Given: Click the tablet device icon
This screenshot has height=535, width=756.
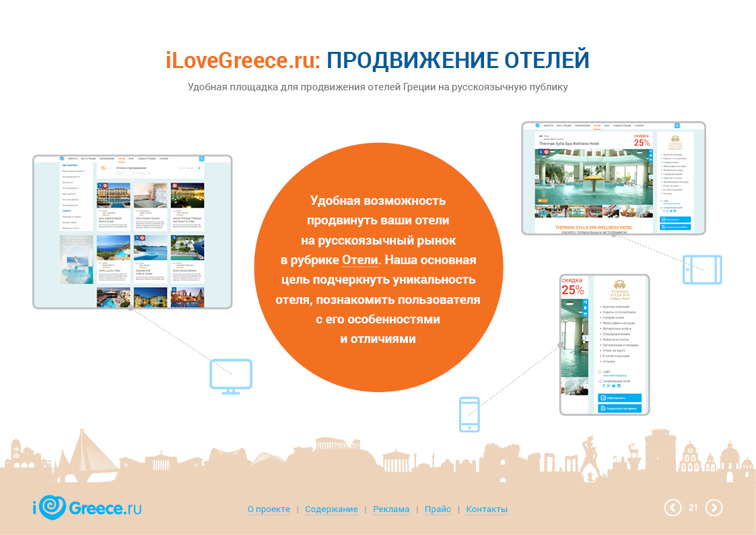Looking at the screenshot, I should tap(701, 270).
